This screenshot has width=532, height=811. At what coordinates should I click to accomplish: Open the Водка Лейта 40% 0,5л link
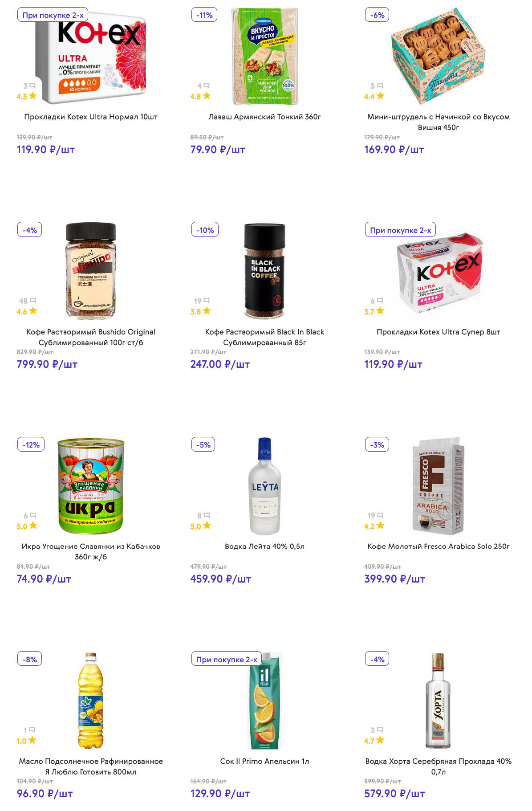264,546
